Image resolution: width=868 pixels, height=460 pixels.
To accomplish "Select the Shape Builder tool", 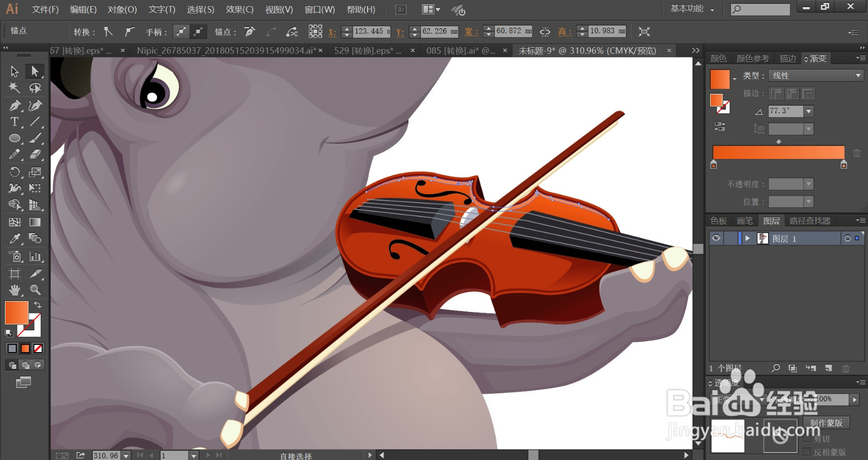I will 15,205.
